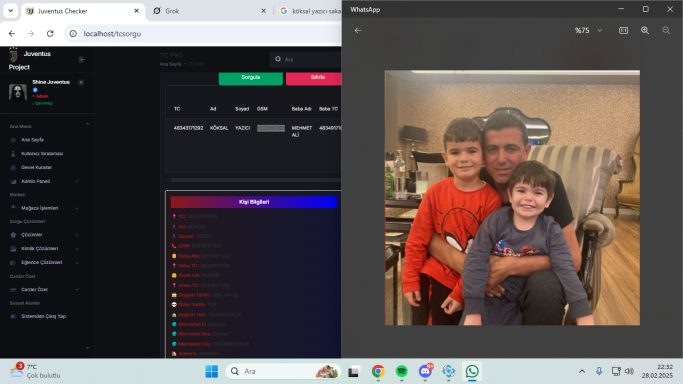Image resolution: width=683 pixels, height=384 pixels.
Task: Show hidden system tray icons
Action: 582,371
